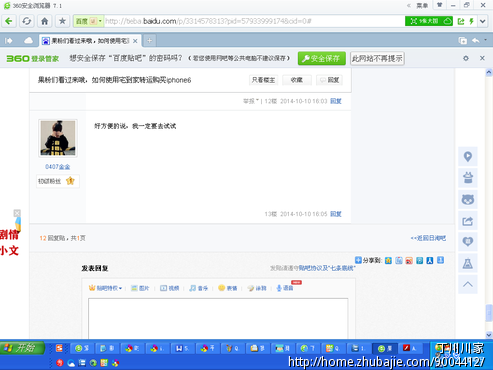Click 语音 voice tool in editor
The width and height of the screenshot is (493, 370).
(x=285, y=288)
